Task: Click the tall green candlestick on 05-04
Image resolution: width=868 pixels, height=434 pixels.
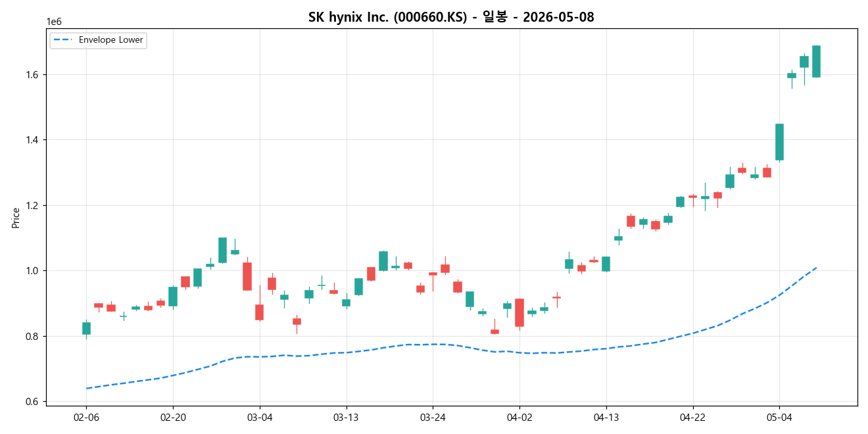Action: (x=779, y=142)
